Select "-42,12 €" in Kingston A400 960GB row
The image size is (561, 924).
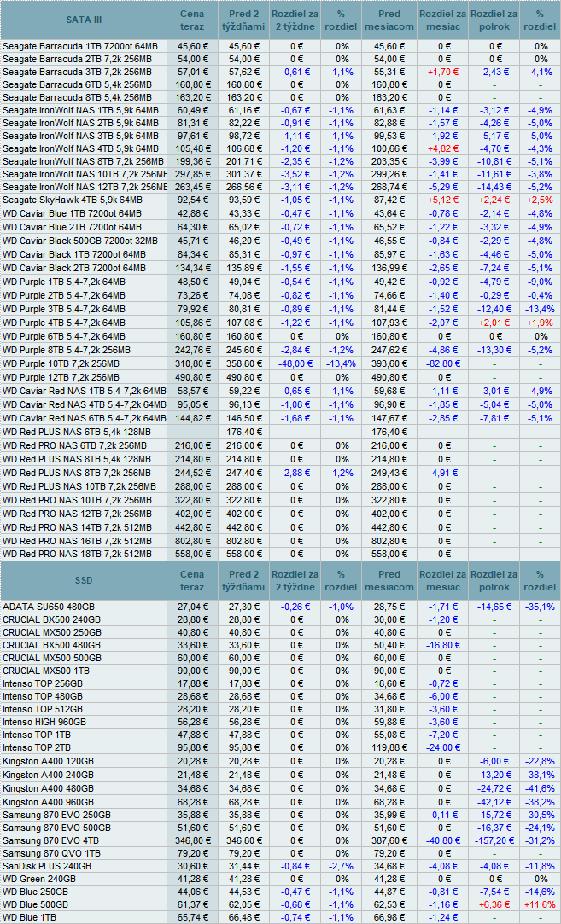[494, 802]
